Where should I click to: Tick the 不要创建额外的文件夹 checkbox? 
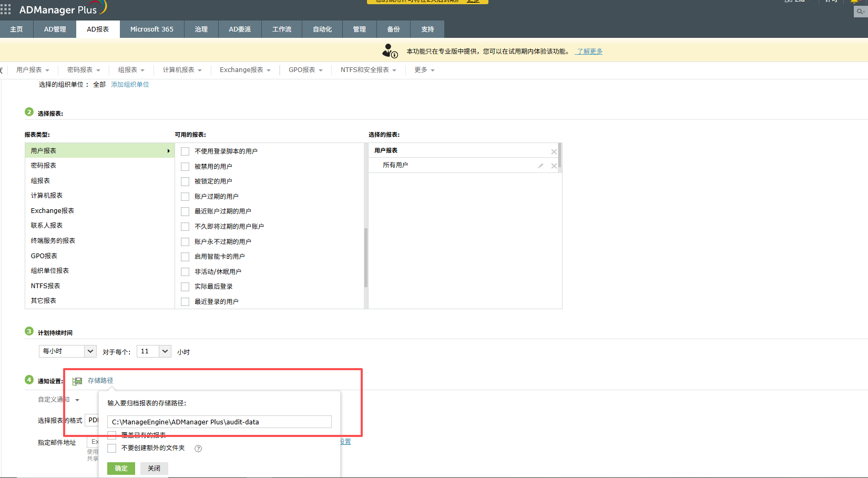112,448
